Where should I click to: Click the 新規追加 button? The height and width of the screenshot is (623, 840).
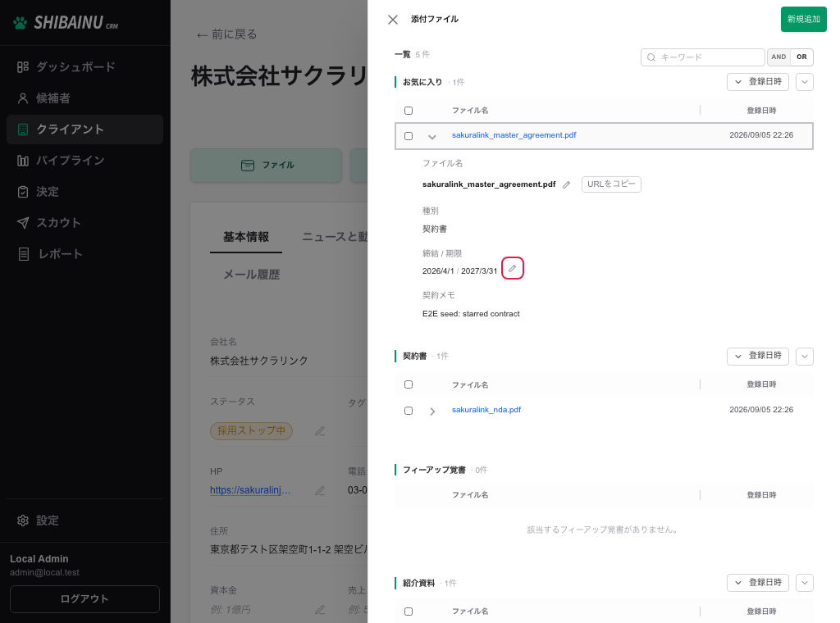tap(804, 20)
